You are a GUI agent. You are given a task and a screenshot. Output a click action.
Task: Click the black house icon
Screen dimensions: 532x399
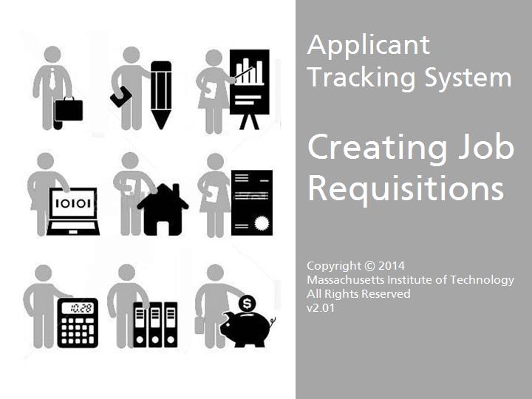pyautogui.click(x=162, y=209)
